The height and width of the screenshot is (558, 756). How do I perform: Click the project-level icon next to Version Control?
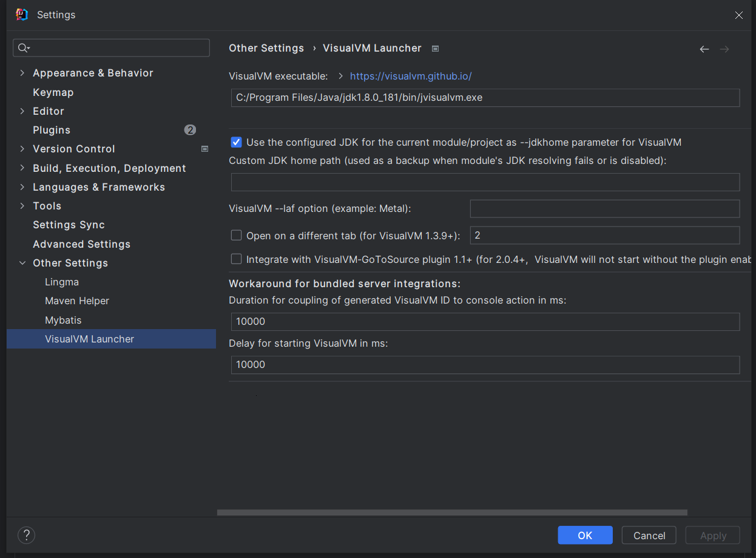pyautogui.click(x=204, y=149)
